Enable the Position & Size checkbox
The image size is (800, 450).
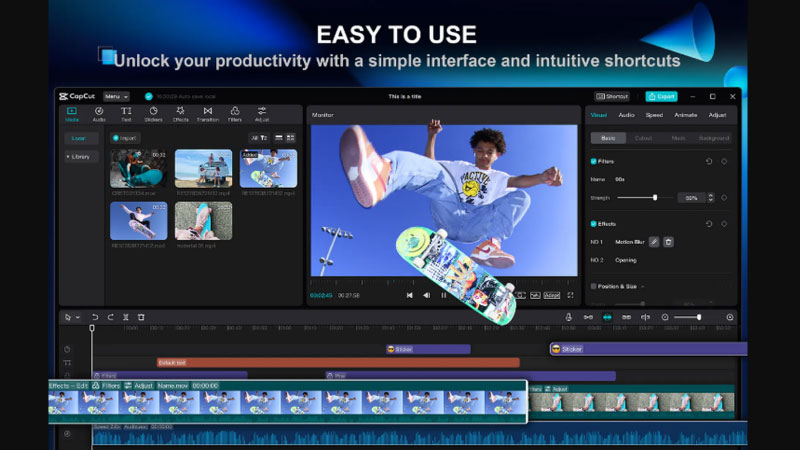click(x=594, y=287)
